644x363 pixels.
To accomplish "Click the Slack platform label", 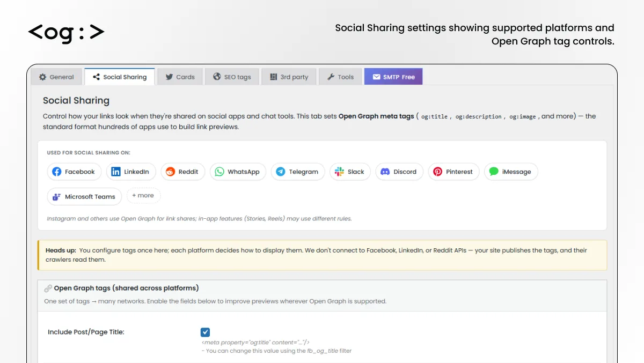I will click(x=356, y=172).
